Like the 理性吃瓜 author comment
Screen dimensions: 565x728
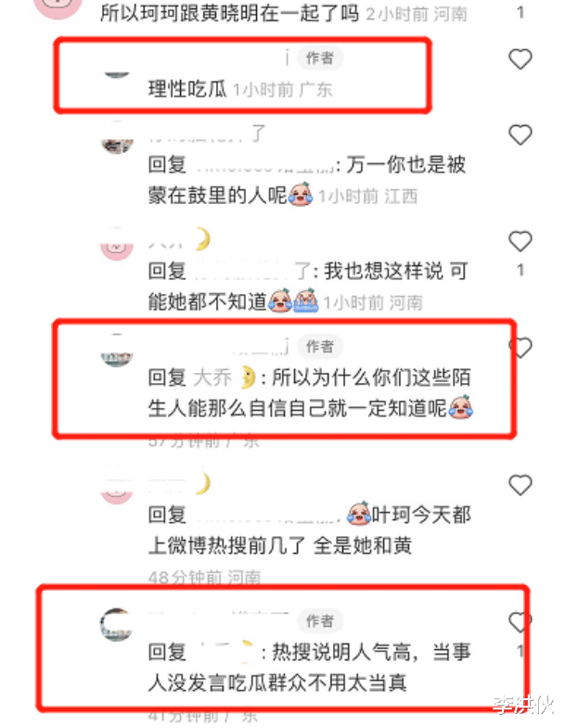click(x=520, y=59)
